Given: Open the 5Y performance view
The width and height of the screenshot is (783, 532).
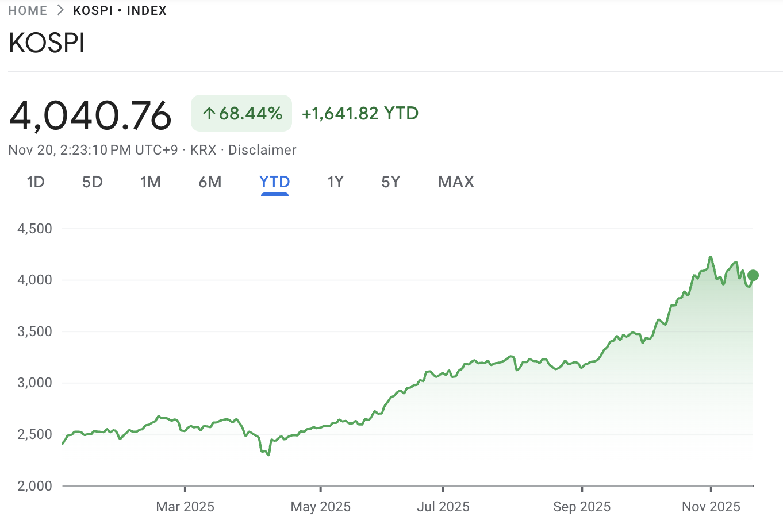Looking at the screenshot, I should [390, 182].
